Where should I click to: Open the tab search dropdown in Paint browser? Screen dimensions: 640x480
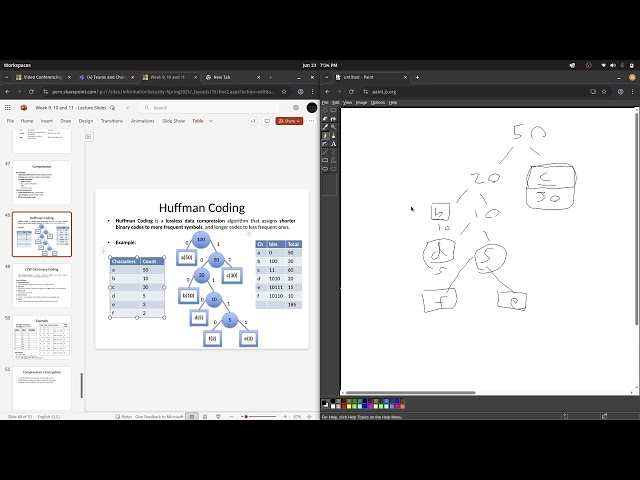point(327,77)
